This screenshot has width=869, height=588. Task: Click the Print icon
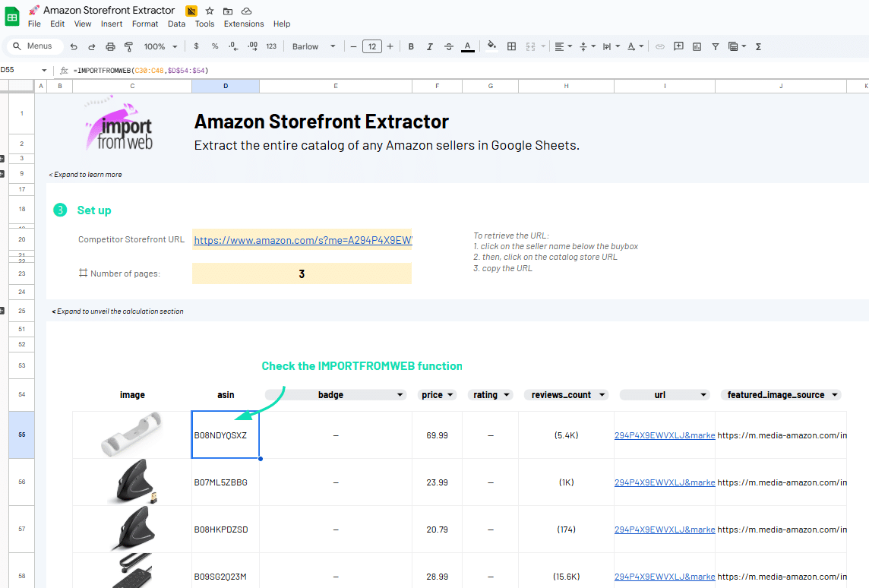tap(110, 46)
